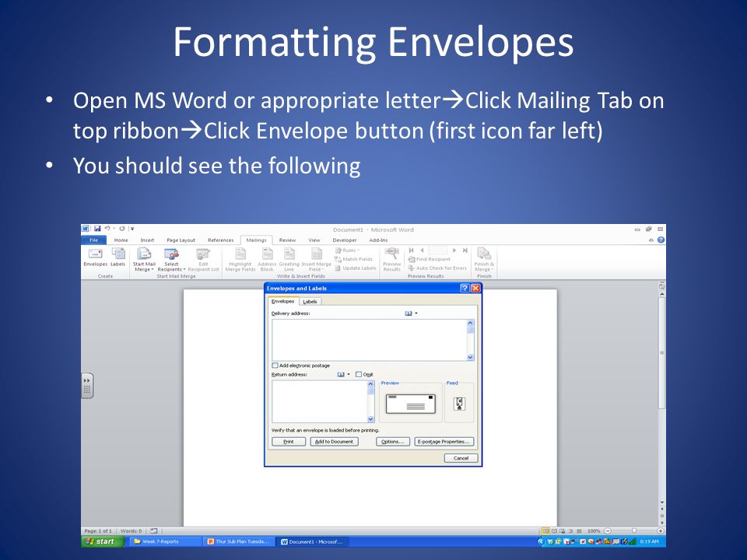Go to first record arrow
This screenshot has height=560, width=747.
[411, 250]
